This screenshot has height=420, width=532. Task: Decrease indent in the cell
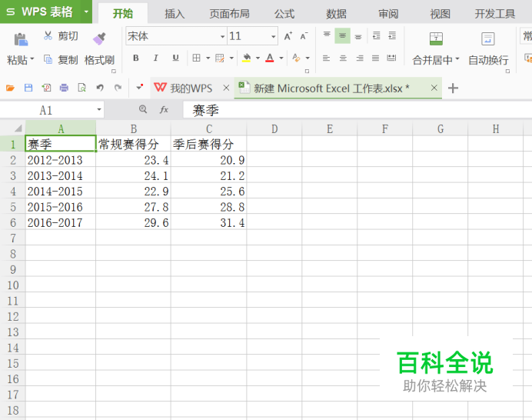pos(376,35)
